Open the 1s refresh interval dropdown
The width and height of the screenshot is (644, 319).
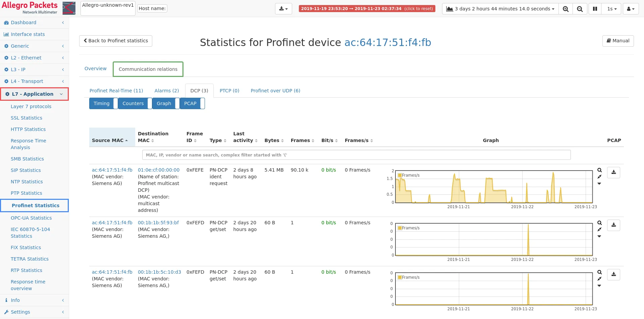611,9
